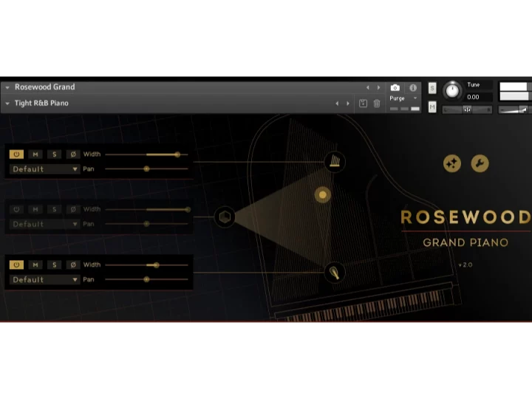Click the Tune knob

(x=451, y=91)
